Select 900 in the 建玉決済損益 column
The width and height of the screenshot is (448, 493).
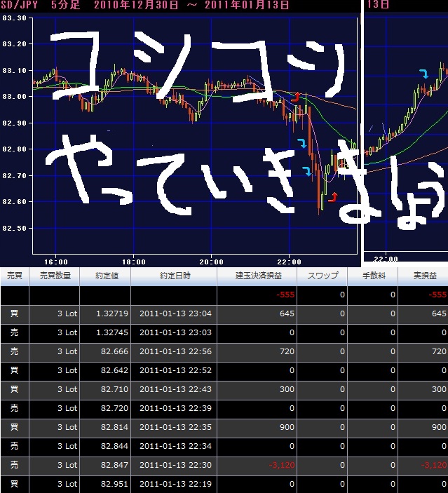pyautogui.click(x=287, y=427)
